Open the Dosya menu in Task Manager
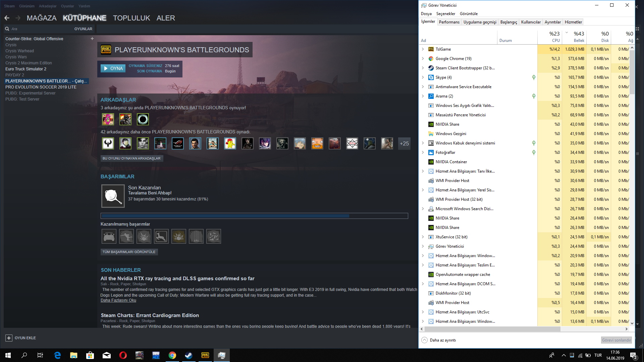Image resolution: width=644 pixels, height=362 pixels. pyautogui.click(x=426, y=14)
